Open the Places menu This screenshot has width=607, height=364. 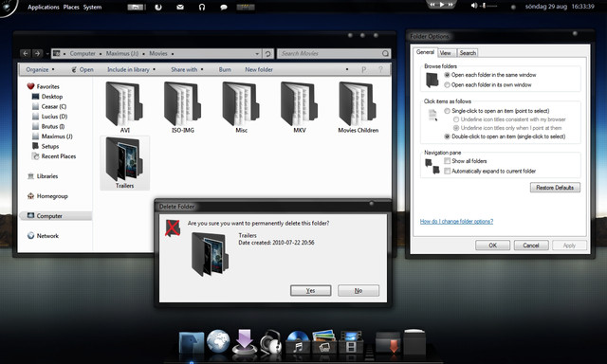click(71, 7)
